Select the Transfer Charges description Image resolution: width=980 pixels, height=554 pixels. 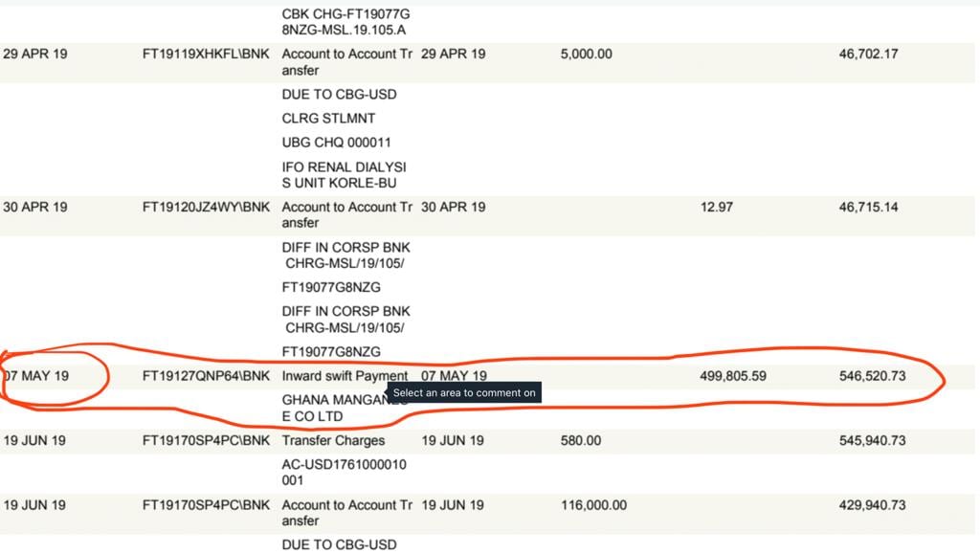coord(333,440)
